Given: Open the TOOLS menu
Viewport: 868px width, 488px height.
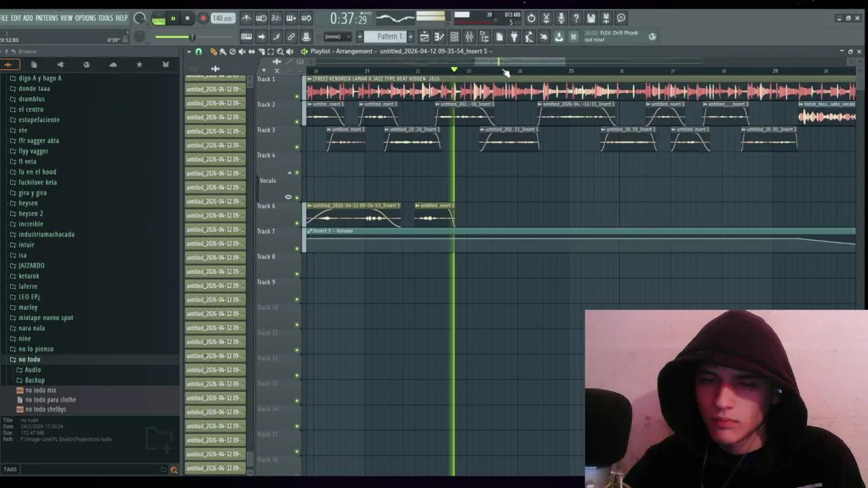Looking at the screenshot, I should click(x=105, y=18).
